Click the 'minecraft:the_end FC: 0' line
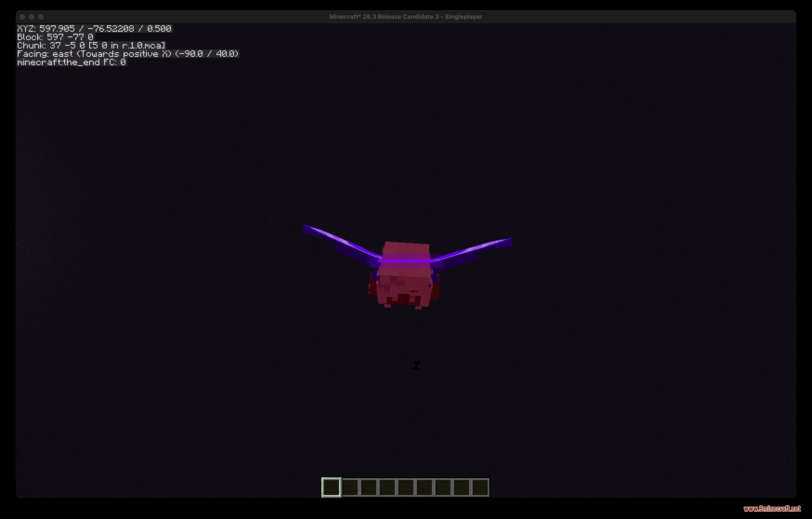Image resolution: width=812 pixels, height=519 pixels. [x=72, y=62]
